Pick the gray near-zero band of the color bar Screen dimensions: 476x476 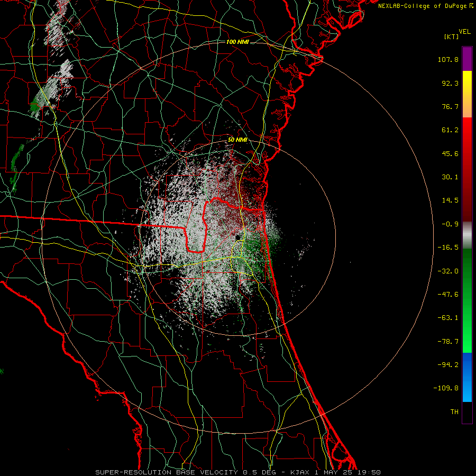[467, 235]
